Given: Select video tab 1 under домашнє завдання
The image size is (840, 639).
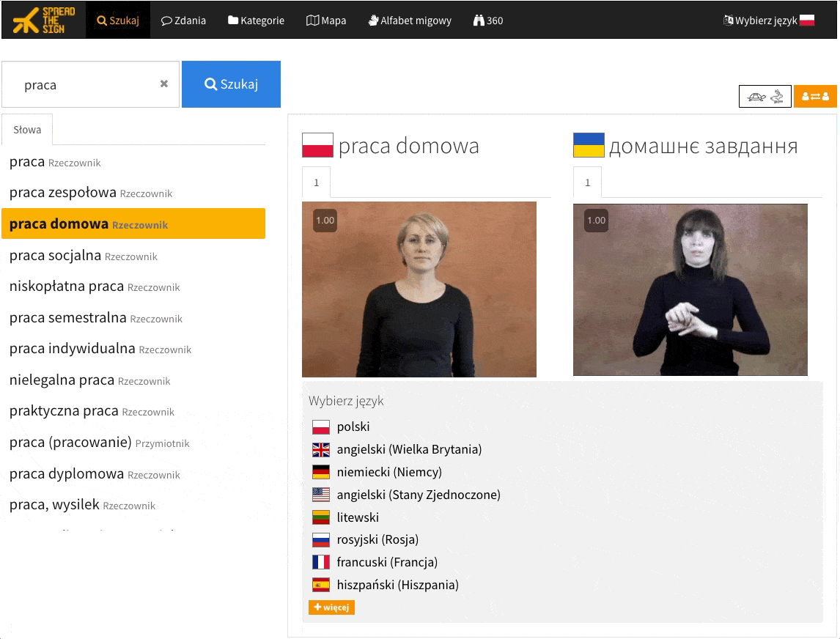Looking at the screenshot, I should tap(588, 182).
